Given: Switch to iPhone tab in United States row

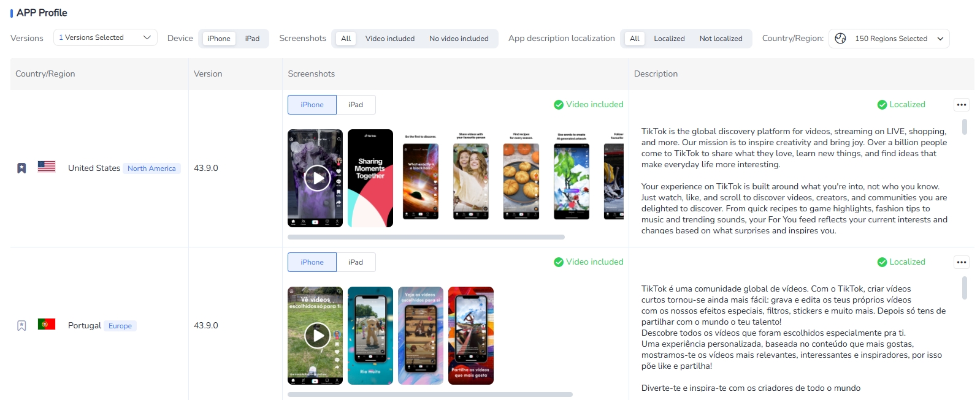Looking at the screenshot, I should 312,105.
